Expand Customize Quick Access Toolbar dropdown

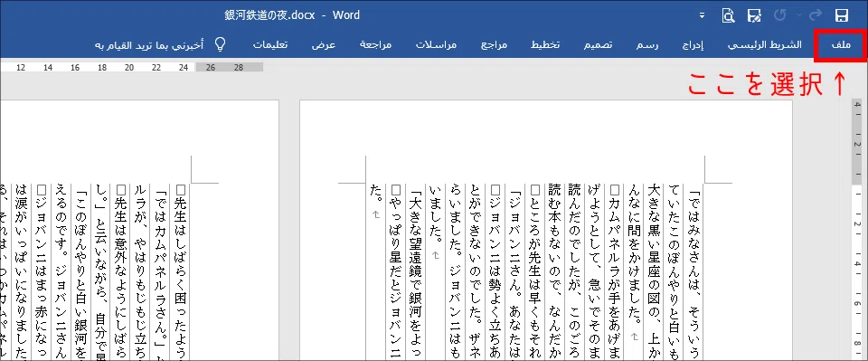click(703, 16)
